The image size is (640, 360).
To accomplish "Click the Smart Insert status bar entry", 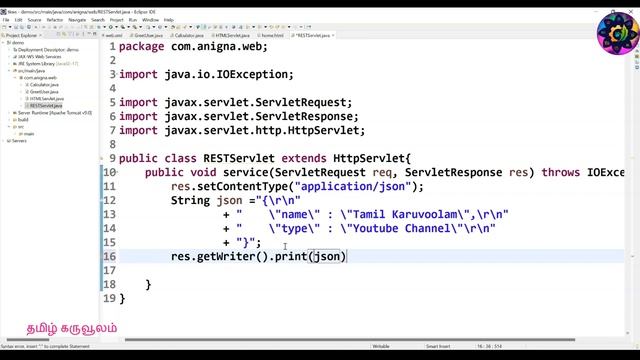I will click(x=438, y=346).
